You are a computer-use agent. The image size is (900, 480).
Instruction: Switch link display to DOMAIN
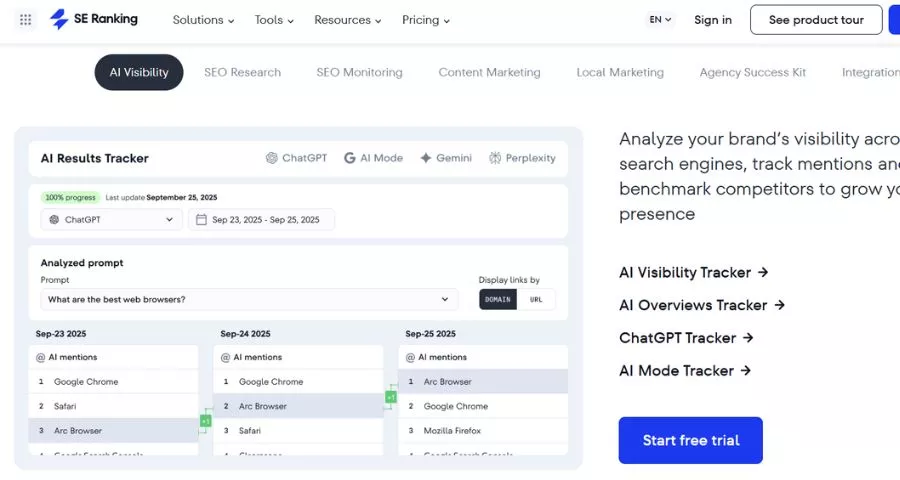click(x=498, y=299)
